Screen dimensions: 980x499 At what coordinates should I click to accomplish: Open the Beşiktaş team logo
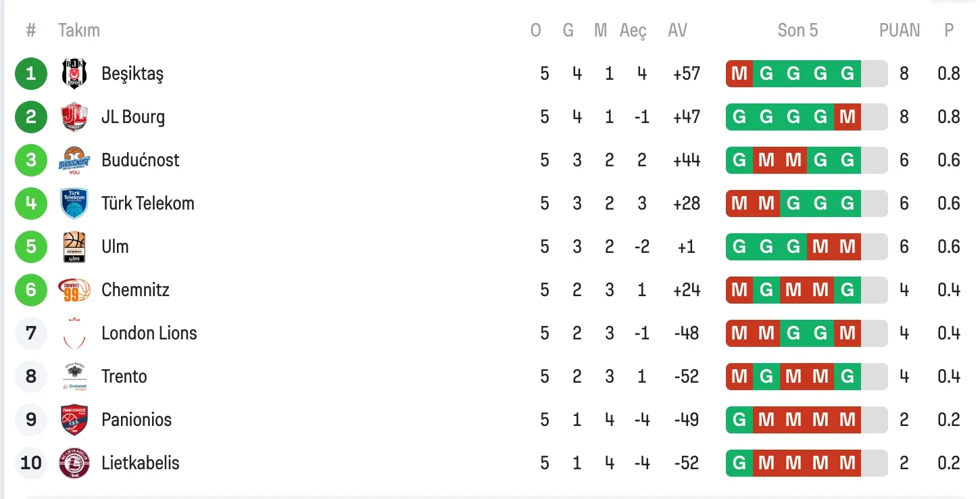click(x=74, y=73)
